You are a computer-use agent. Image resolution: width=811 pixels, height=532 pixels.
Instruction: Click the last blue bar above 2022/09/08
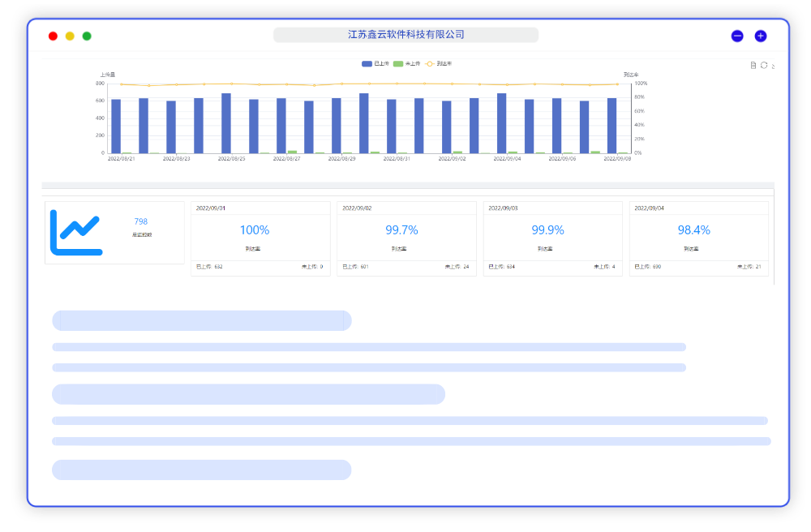click(x=612, y=126)
